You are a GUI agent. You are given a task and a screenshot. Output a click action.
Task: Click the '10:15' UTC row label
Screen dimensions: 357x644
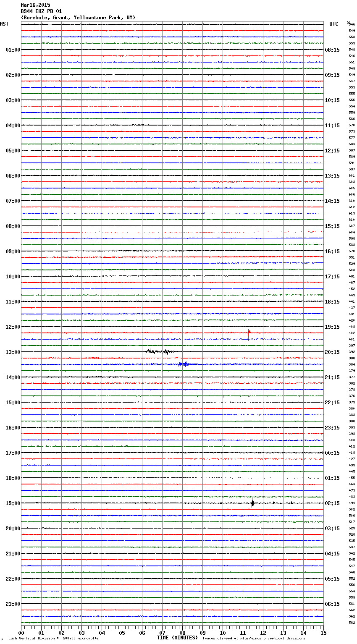332,100
